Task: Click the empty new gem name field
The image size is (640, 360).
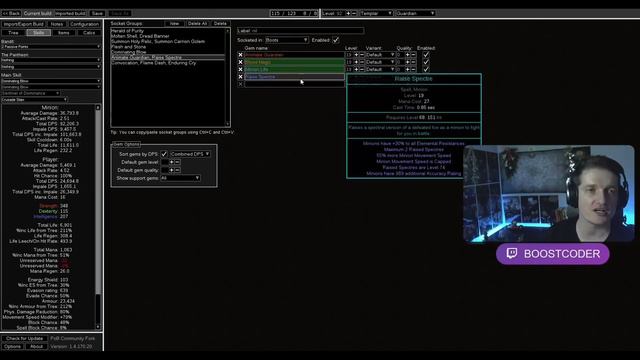Action: pyautogui.click(x=294, y=84)
